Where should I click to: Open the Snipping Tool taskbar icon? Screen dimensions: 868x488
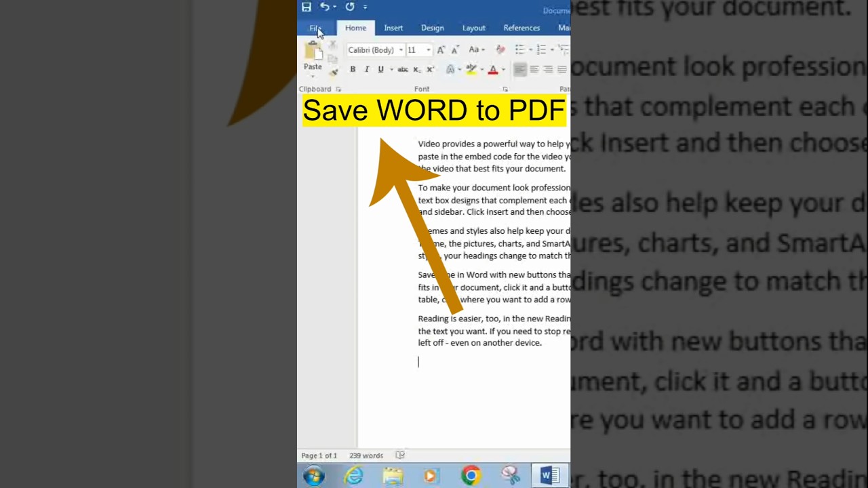[x=510, y=476]
